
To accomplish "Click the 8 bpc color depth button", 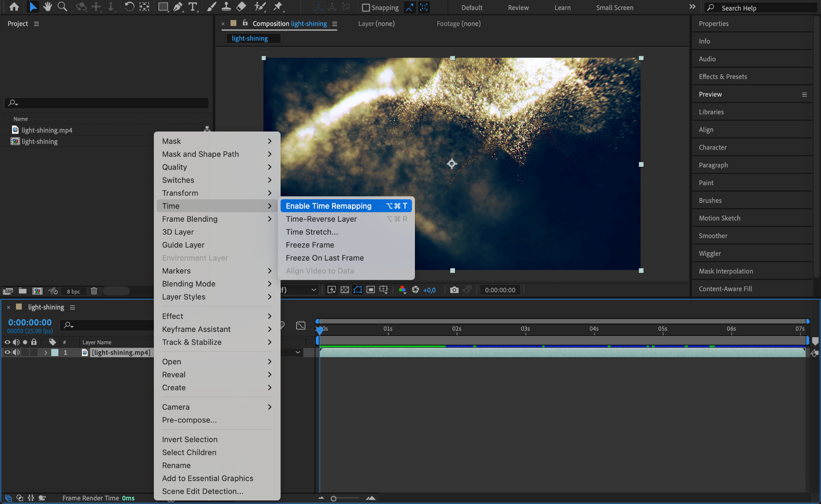I will [x=73, y=291].
